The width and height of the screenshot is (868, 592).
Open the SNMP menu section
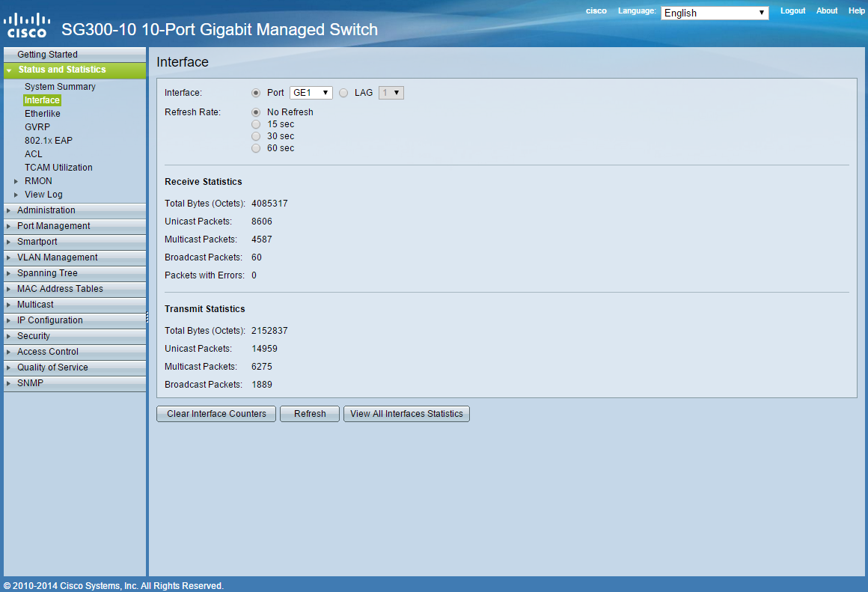[75, 383]
